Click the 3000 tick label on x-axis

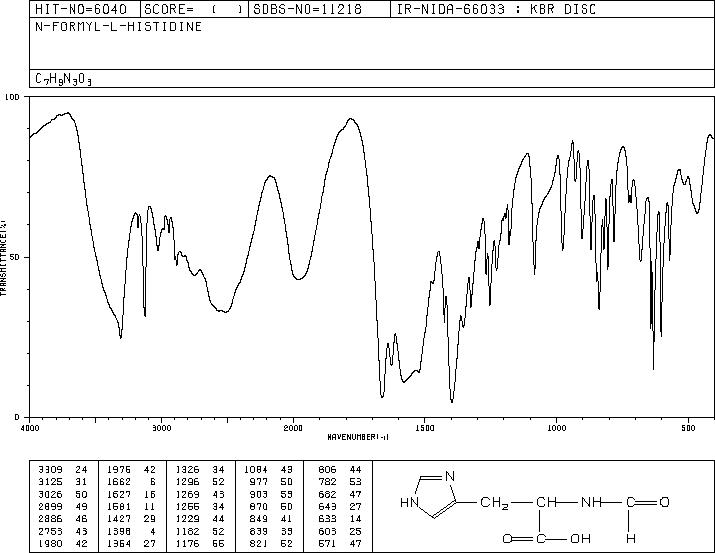tap(162, 428)
